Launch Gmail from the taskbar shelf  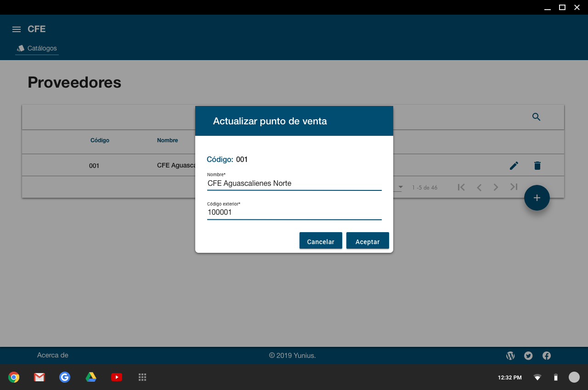[x=40, y=377]
